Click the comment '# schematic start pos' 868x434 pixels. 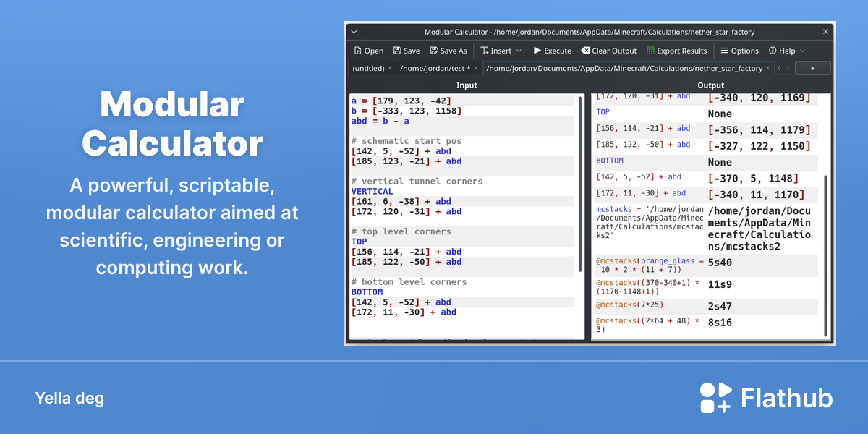[406, 141]
